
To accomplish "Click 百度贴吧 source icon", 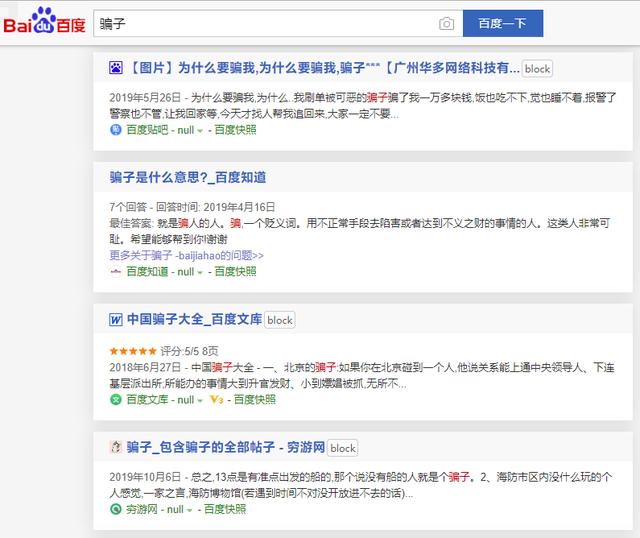I will pyautogui.click(x=116, y=130).
